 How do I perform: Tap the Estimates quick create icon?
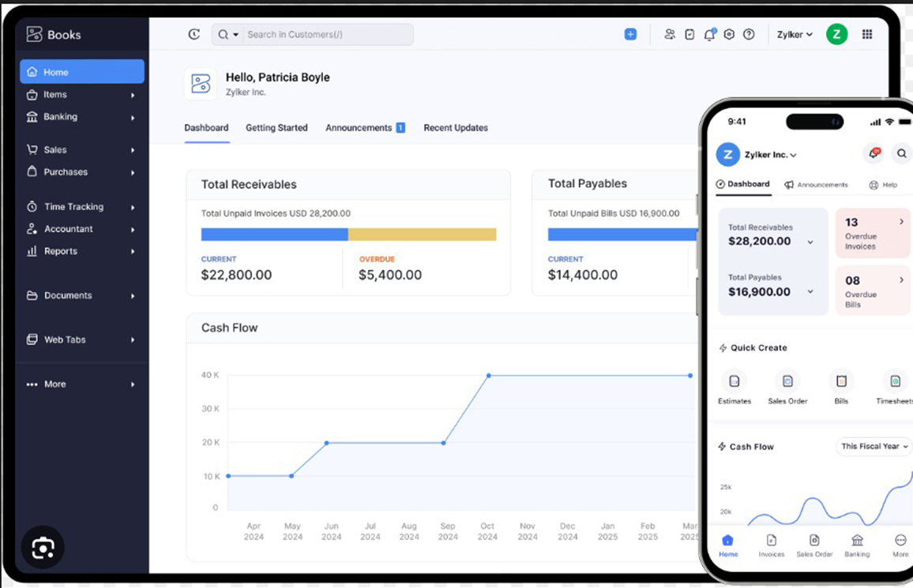pos(735,382)
